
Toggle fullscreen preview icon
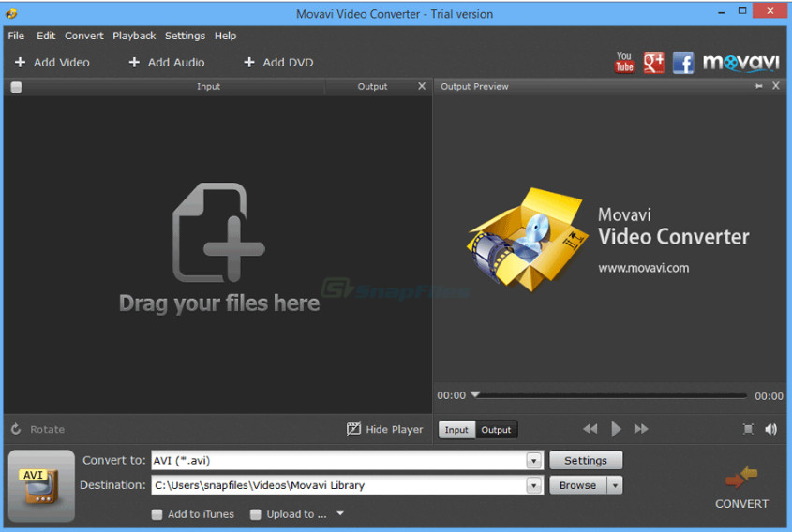click(x=748, y=429)
